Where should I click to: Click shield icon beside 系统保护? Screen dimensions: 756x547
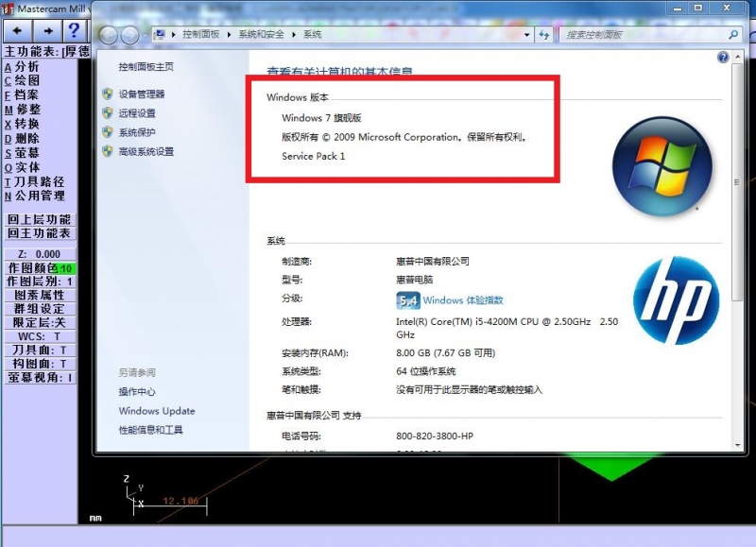click(108, 132)
